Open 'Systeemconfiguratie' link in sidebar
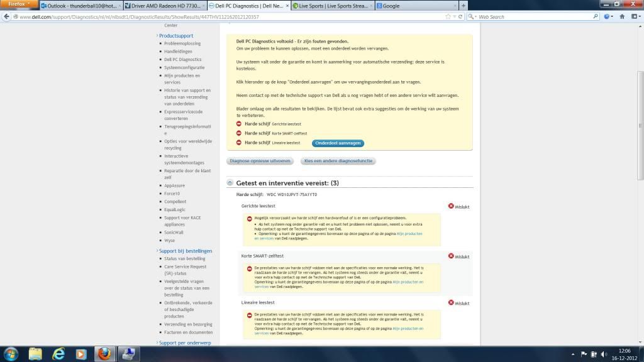 point(184,67)
